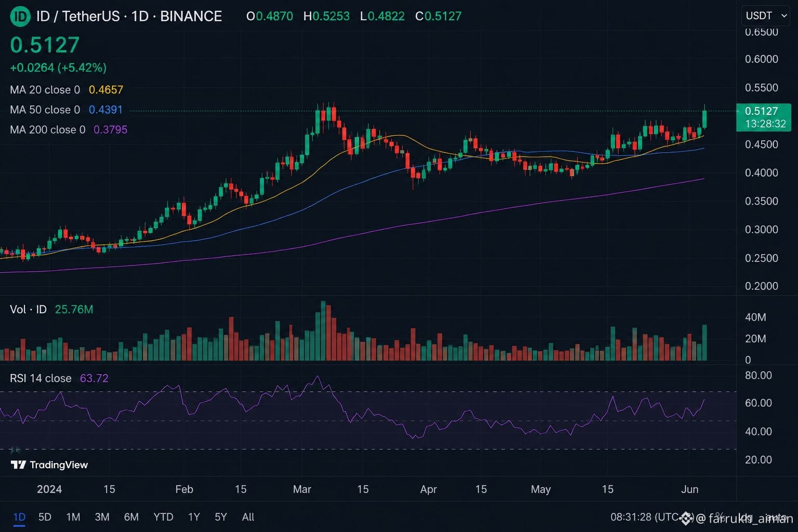Select the "MA 50 close 0" indicator label
Screen dimensions: 798x532
[x=45, y=110]
